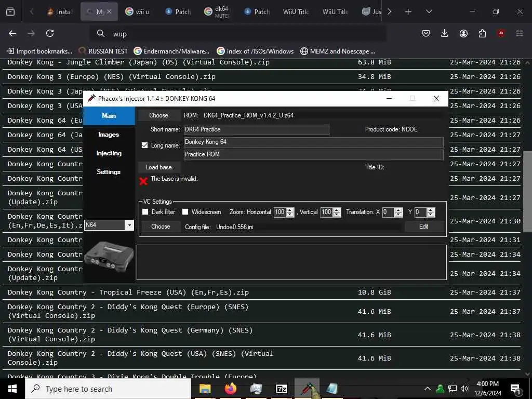Click Donkey Kong 3 (Europe) NES zip link

tap(111, 77)
